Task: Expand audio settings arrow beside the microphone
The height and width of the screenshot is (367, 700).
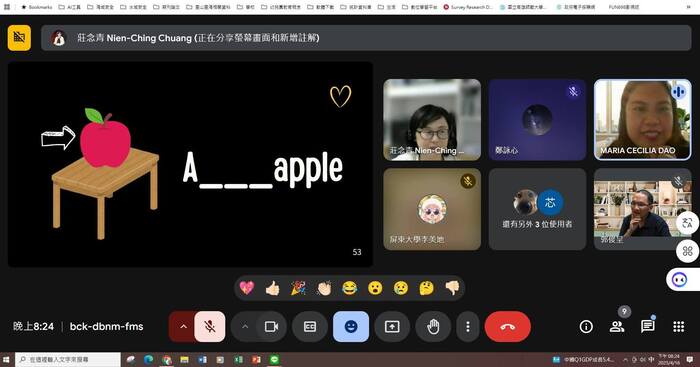Action: 183,327
